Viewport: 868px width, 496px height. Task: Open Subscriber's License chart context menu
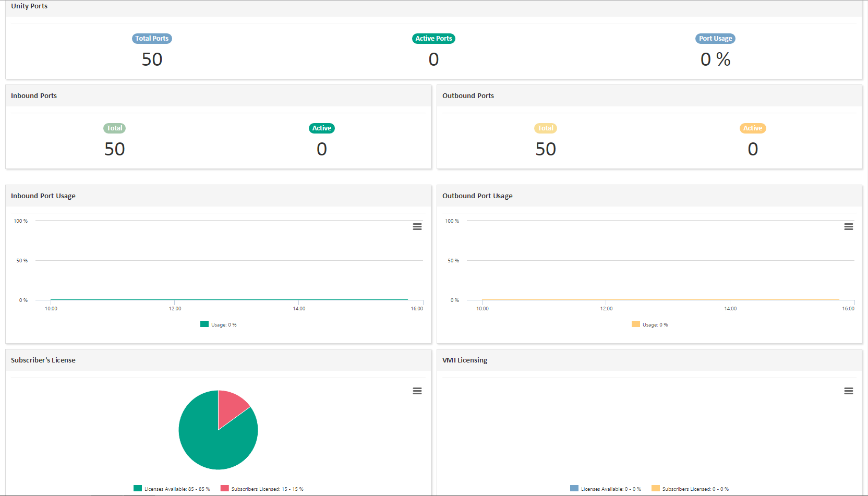[x=417, y=391]
